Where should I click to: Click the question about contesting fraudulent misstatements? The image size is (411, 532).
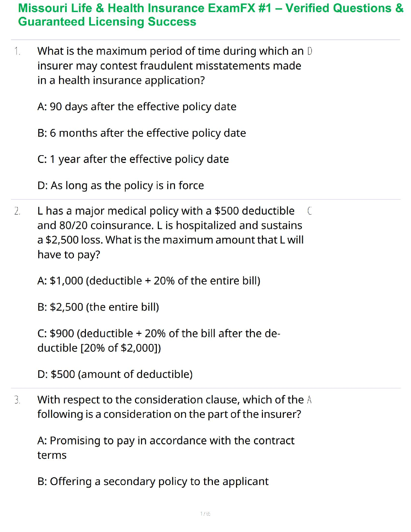[x=170, y=66]
